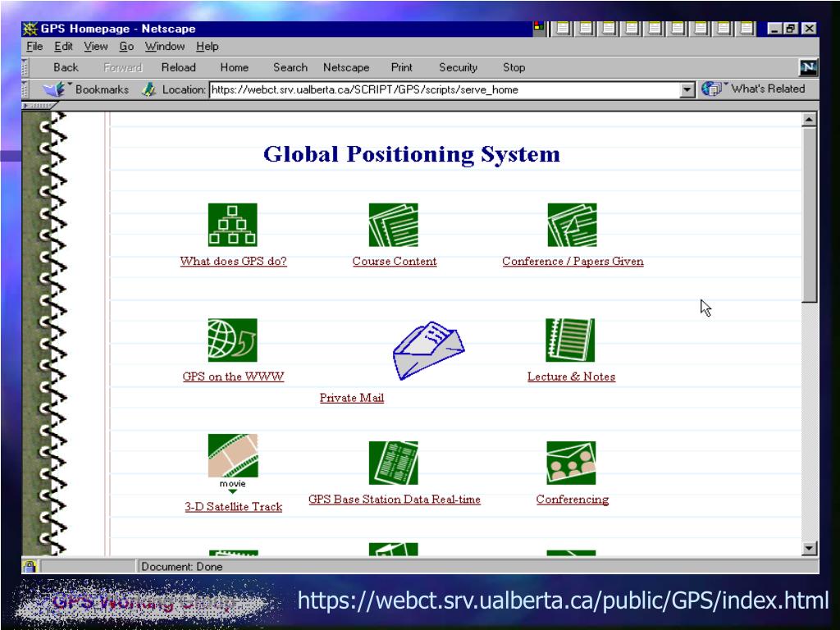Click the slide footer URL text

(563, 600)
